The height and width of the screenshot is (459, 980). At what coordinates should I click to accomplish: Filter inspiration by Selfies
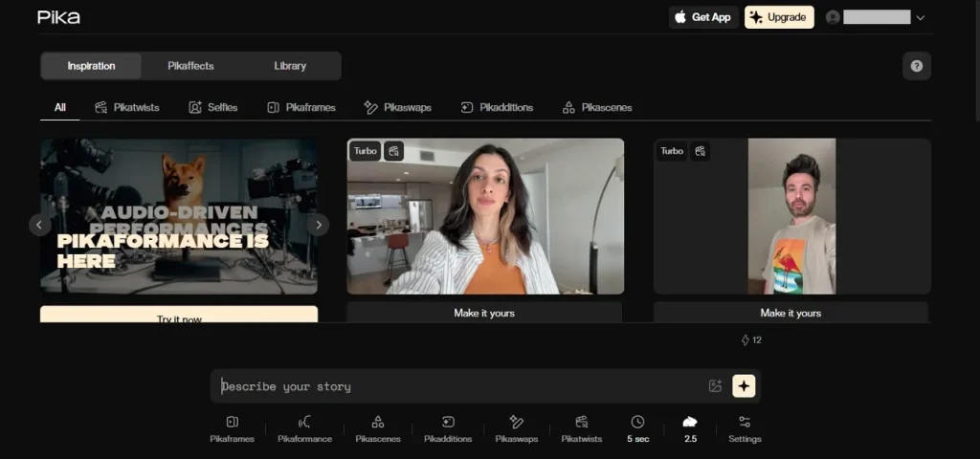[213, 107]
